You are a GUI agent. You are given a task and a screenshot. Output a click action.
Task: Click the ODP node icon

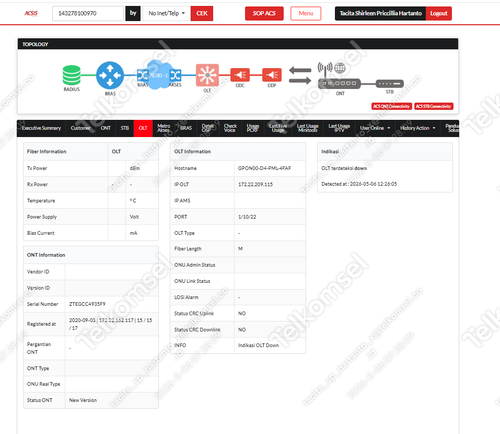pos(272,75)
